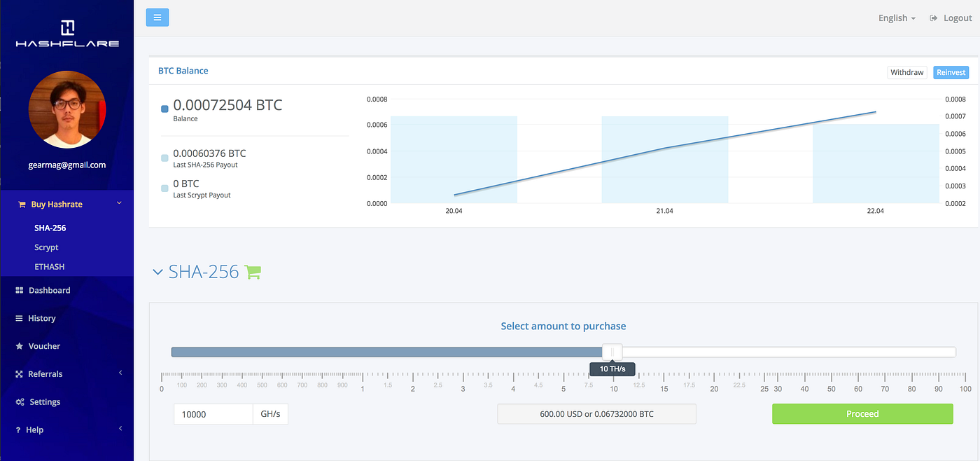980x461 pixels.
Task: Click the Settings gears icon
Action: tap(20, 402)
